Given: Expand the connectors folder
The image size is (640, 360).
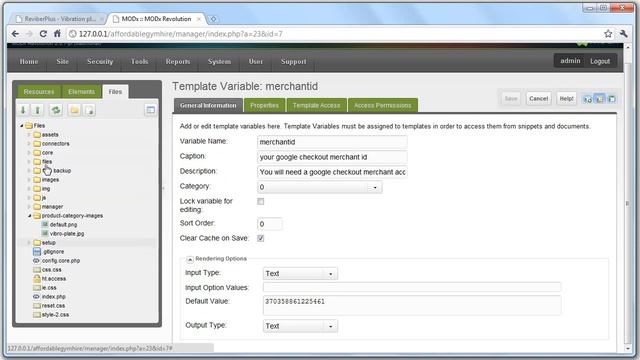Looking at the screenshot, I should (29, 144).
